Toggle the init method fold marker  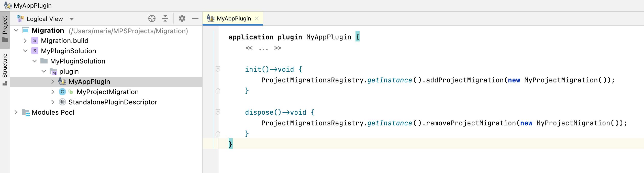[x=218, y=69]
